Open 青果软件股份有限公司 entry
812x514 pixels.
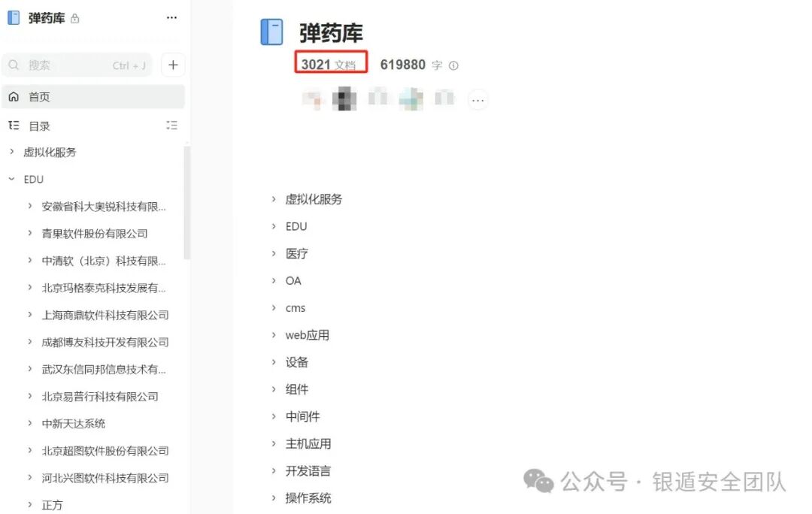click(x=95, y=234)
